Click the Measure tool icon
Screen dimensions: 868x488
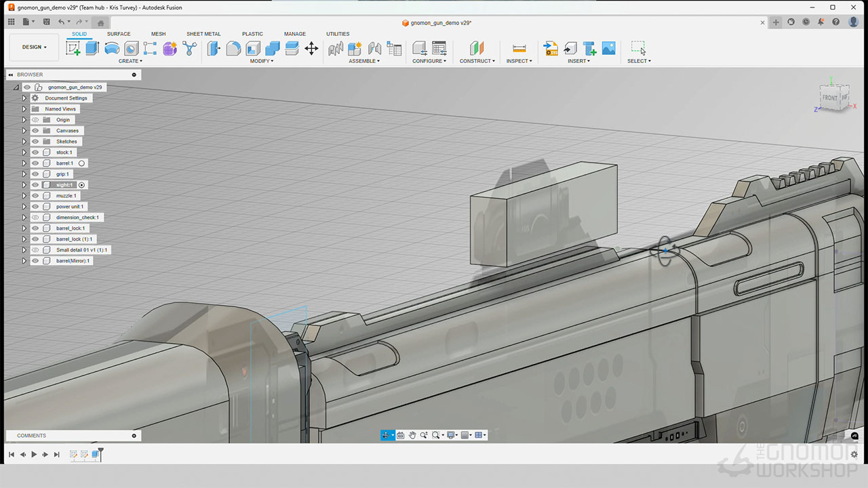point(519,48)
